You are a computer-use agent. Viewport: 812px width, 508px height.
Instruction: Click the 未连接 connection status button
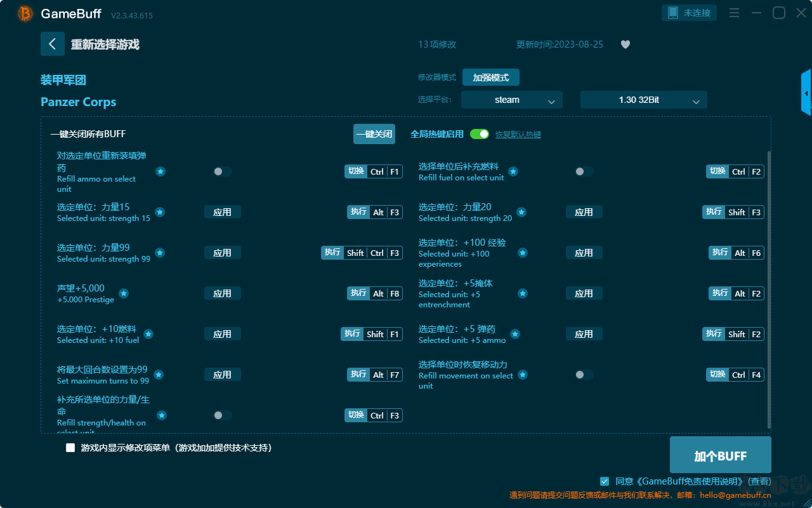690,13
